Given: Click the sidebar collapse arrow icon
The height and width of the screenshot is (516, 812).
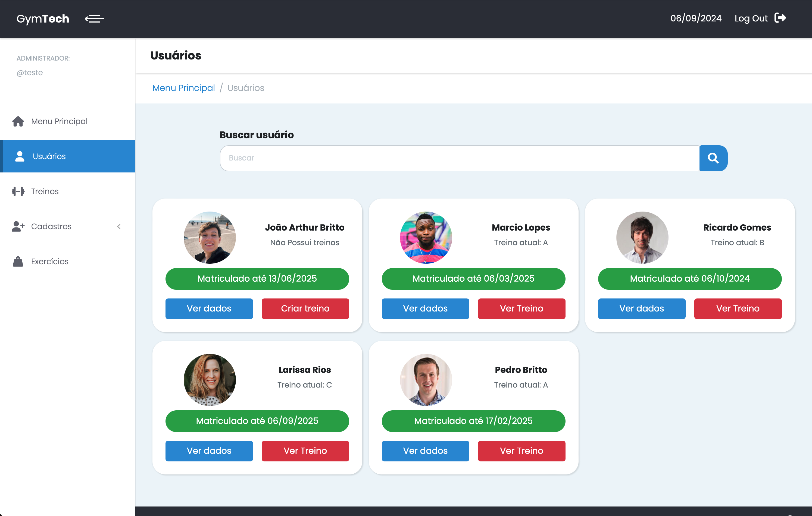Looking at the screenshot, I should (94, 19).
